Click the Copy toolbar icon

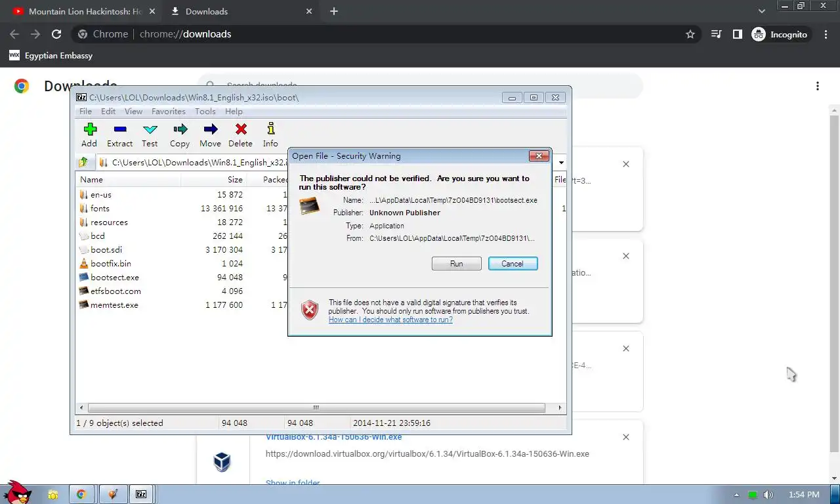point(180,135)
